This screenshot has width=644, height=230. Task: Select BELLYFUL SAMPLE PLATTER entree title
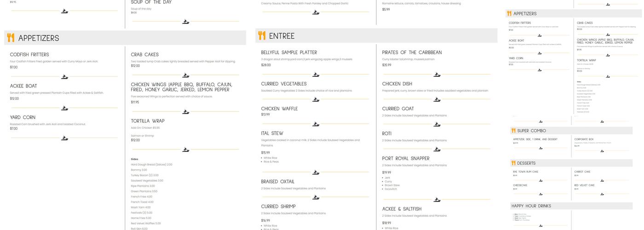[289, 52]
